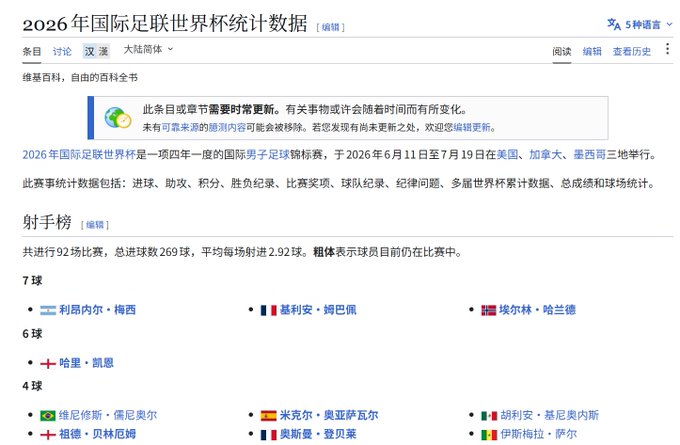
Task: Click the France flag next to 登贝莱
Action: 268,434
